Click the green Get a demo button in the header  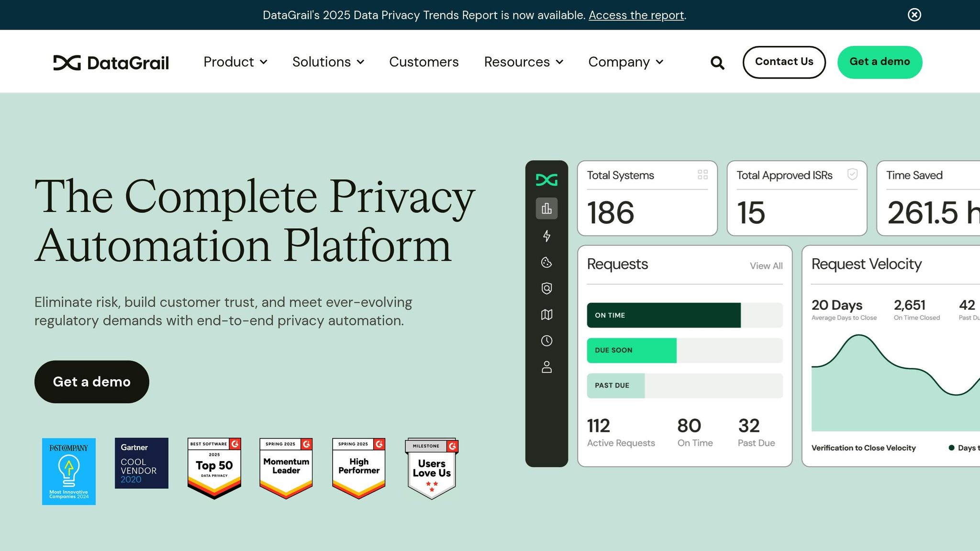tap(880, 62)
